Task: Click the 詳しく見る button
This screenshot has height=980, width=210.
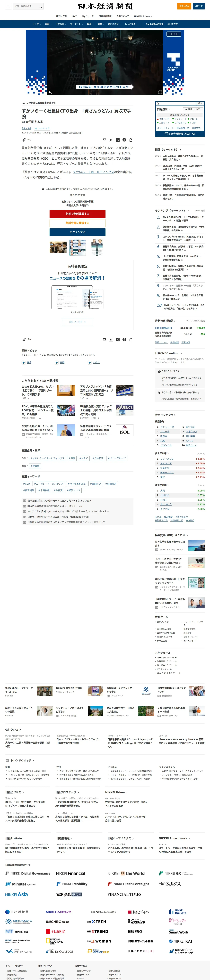Action: point(77,322)
